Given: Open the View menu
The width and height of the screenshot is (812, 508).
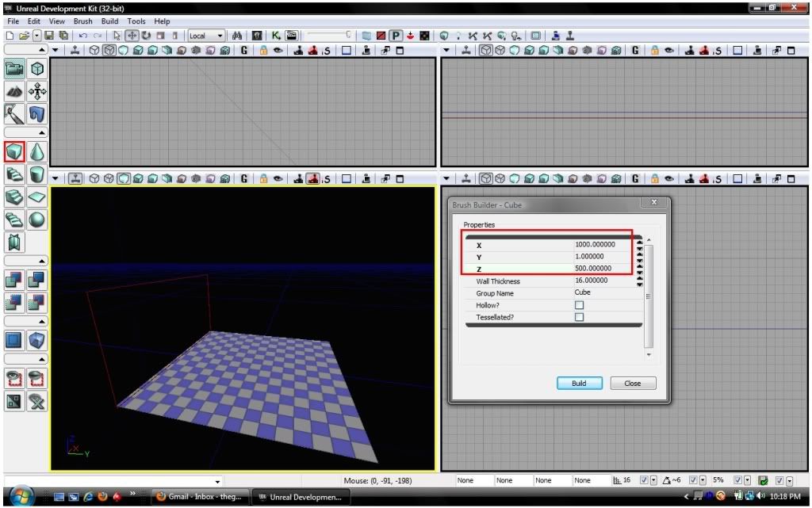Looking at the screenshot, I should [56, 21].
